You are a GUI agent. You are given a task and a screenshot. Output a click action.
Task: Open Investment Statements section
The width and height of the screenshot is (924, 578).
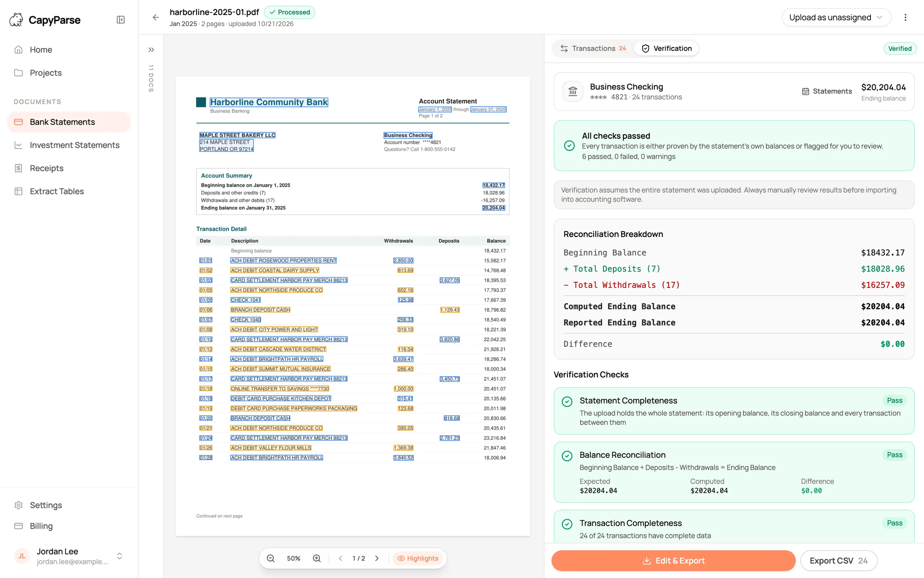[69, 145]
